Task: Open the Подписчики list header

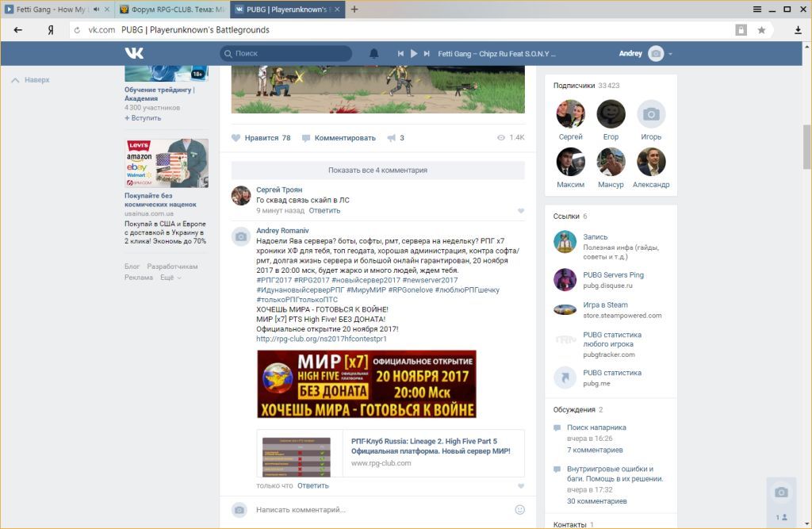Action: 586,86
